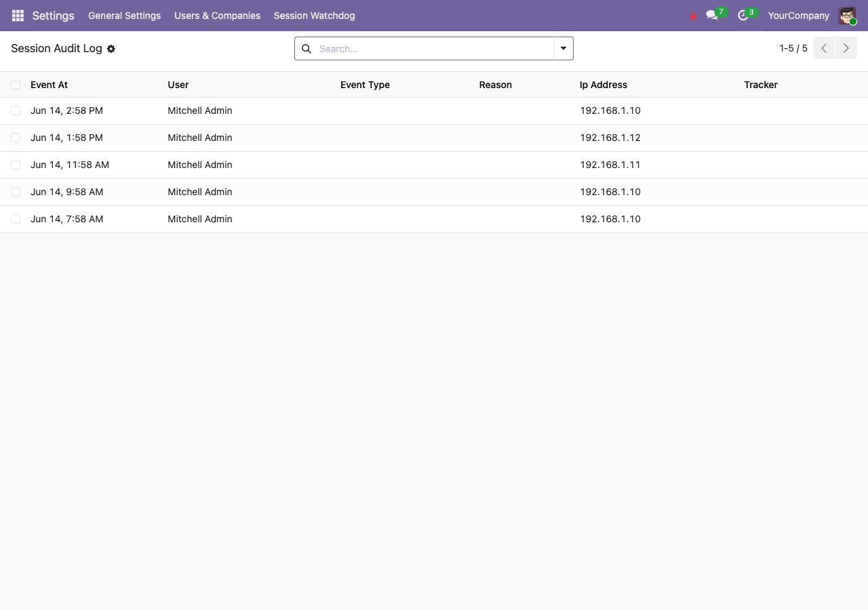Screen dimensions: 868x610
Task: Click the search magnifier icon
Action: coord(307,49)
